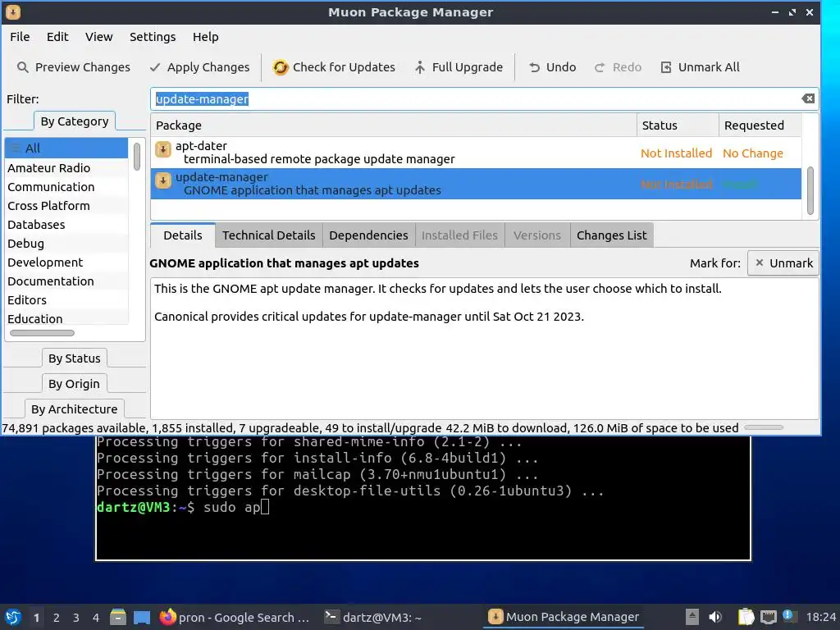Viewport: 840px width, 630px height.
Task: Click the update-manager package icon
Action: [x=163, y=180]
